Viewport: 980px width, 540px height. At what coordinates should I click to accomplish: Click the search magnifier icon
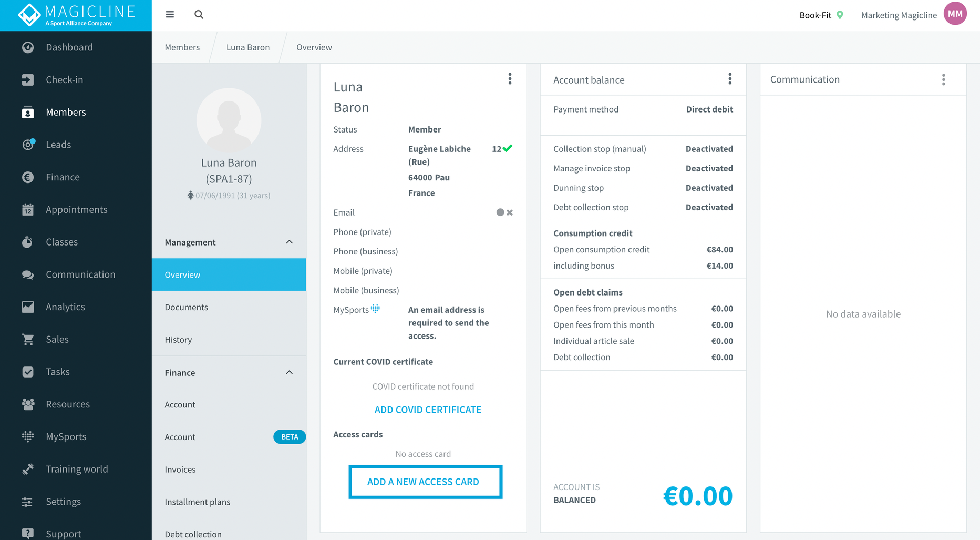coord(199,15)
